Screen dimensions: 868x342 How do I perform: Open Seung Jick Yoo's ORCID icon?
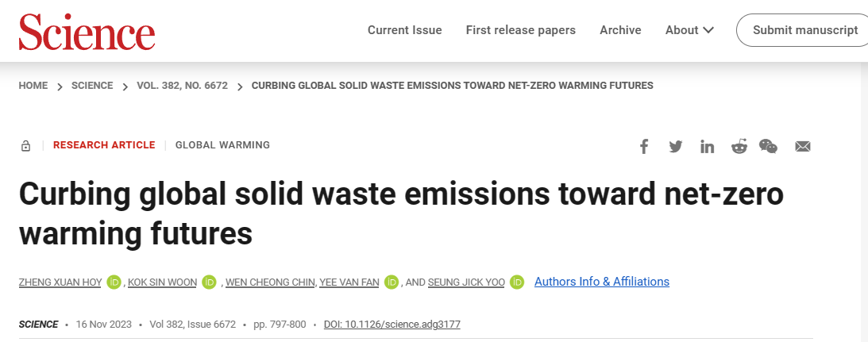point(517,282)
